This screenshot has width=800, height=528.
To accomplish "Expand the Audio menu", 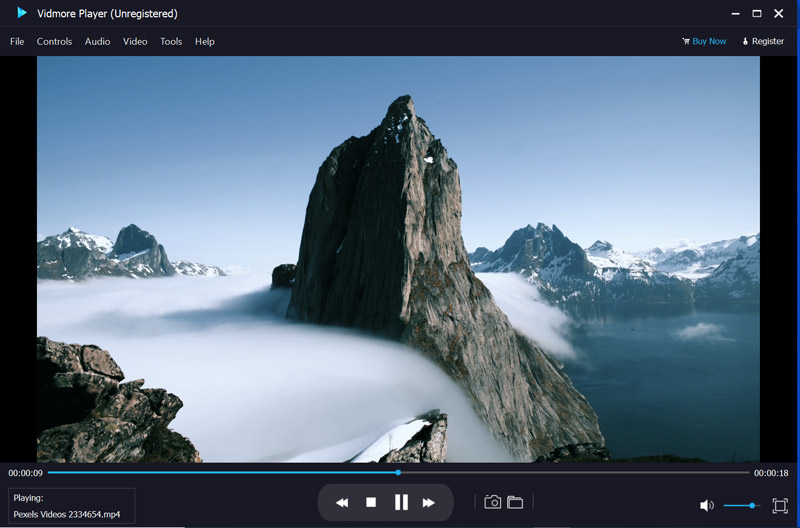I will [97, 42].
